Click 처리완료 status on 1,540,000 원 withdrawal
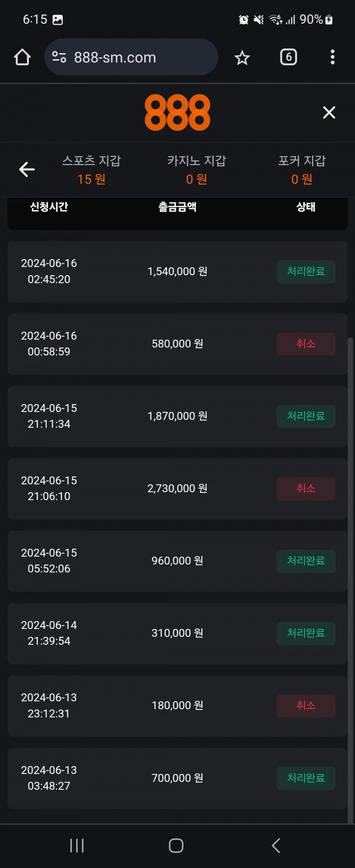 pos(306,272)
